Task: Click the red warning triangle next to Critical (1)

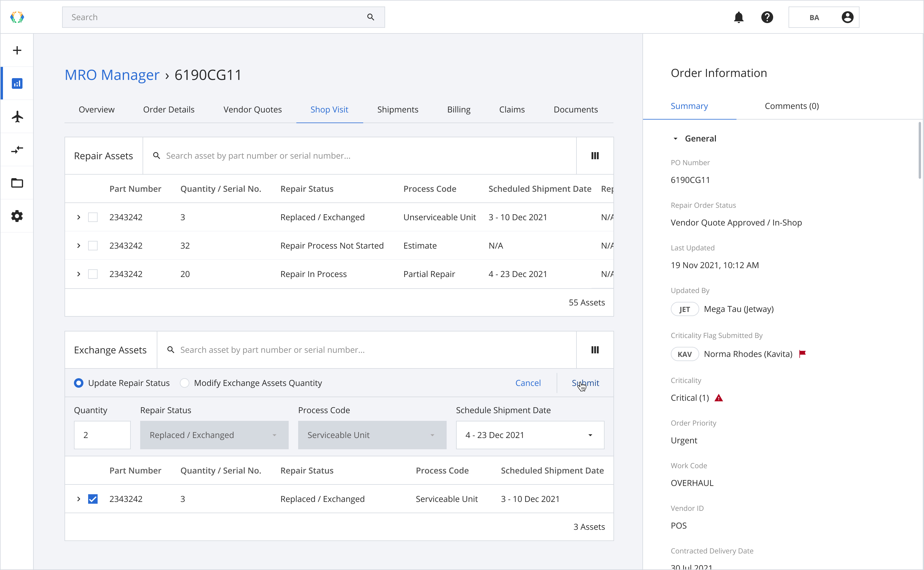Action: (x=719, y=398)
